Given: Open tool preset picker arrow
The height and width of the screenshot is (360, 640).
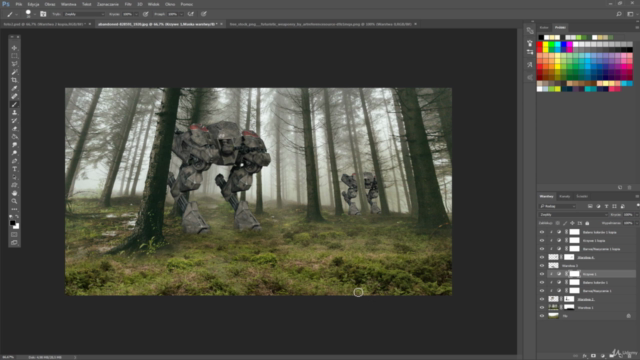Looking at the screenshot, I should tap(17, 14).
